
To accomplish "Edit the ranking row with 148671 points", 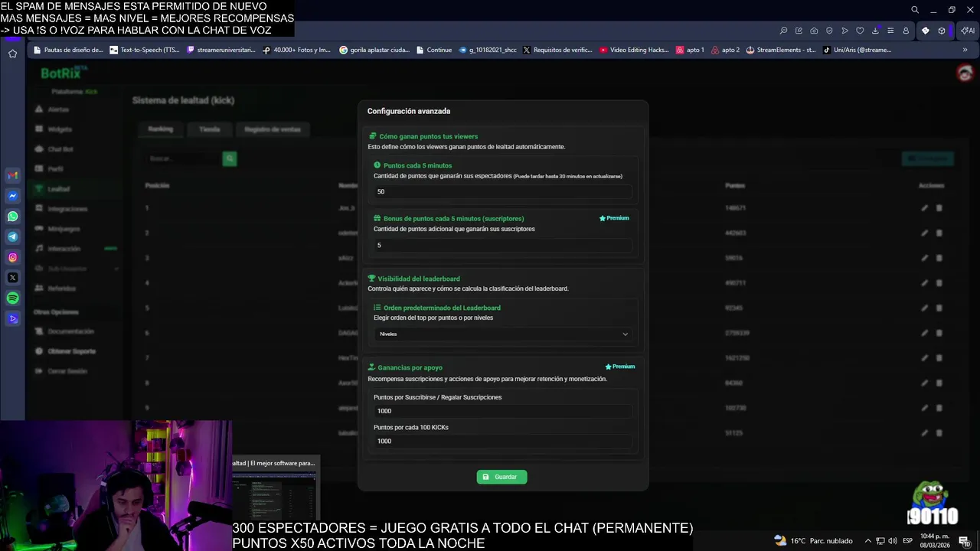I will tap(925, 208).
